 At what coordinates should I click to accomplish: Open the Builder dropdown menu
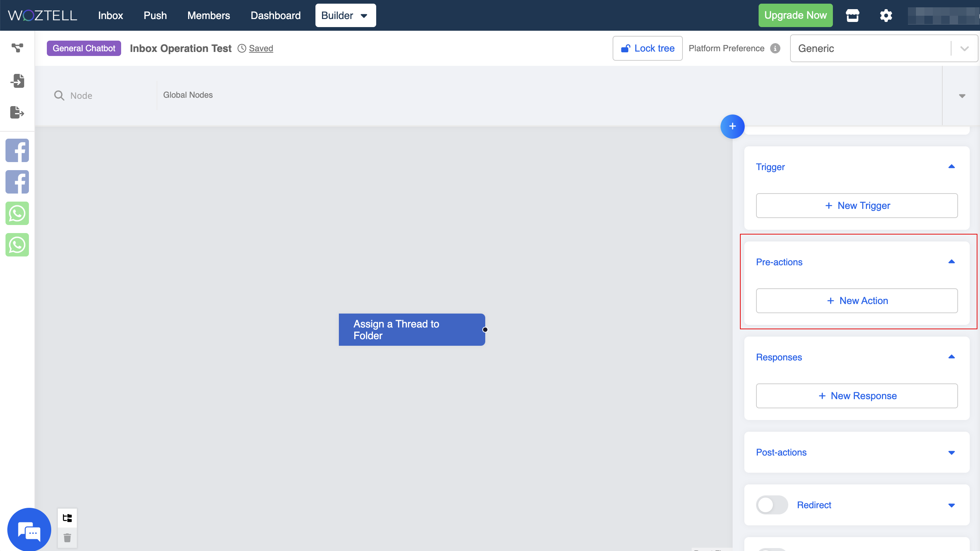click(x=345, y=16)
